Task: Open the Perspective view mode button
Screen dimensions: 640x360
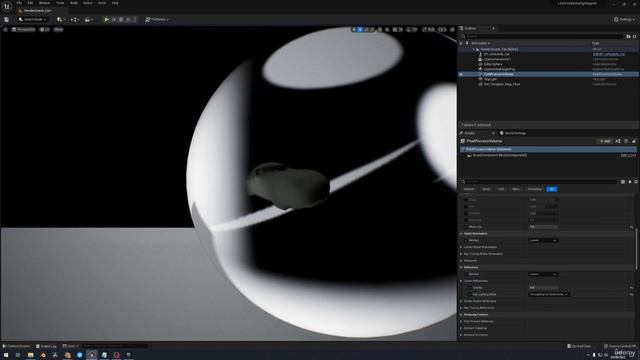Action: 24,29
